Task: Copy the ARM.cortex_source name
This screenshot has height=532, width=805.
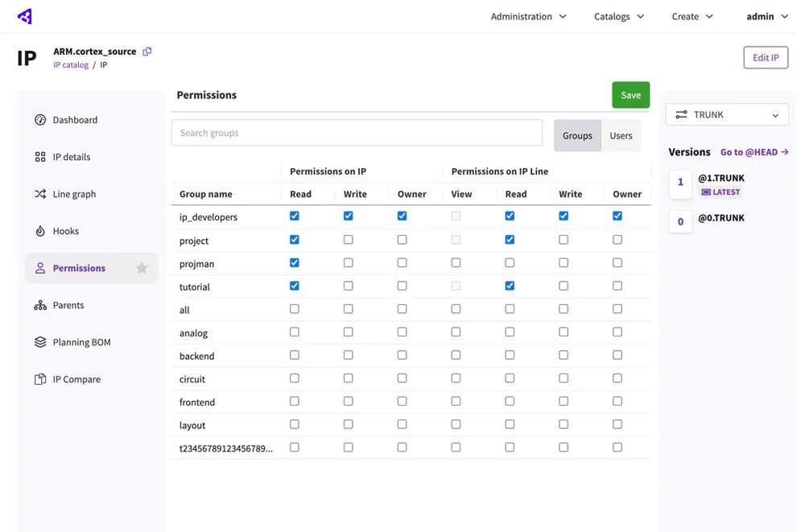Action: (147, 50)
